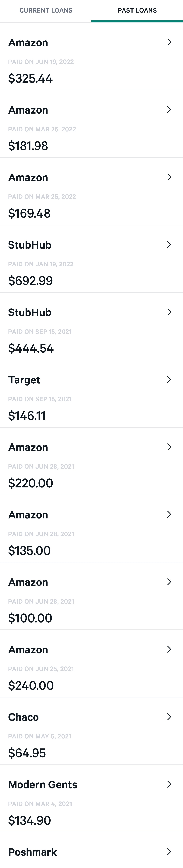
Task: Expand the Poshmark loan entry arrow
Action: pos(169,851)
